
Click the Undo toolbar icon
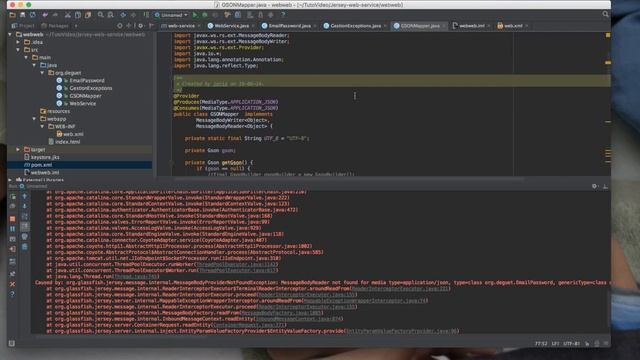click(x=45, y=15)
